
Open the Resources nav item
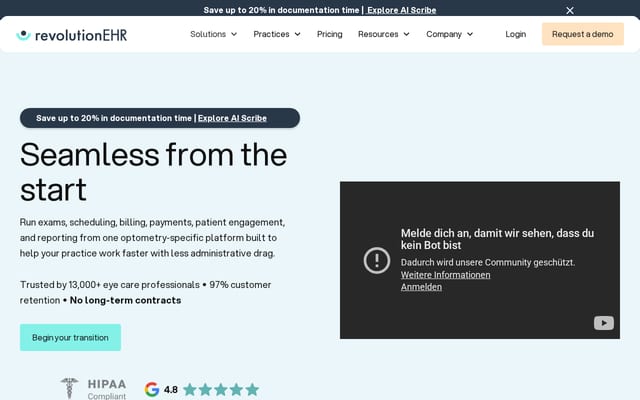[378, 34]
